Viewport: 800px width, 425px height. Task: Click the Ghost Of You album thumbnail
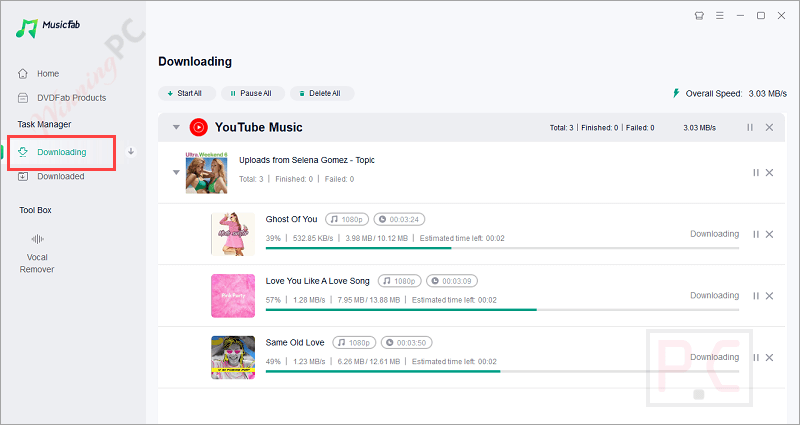click(233, 234)
